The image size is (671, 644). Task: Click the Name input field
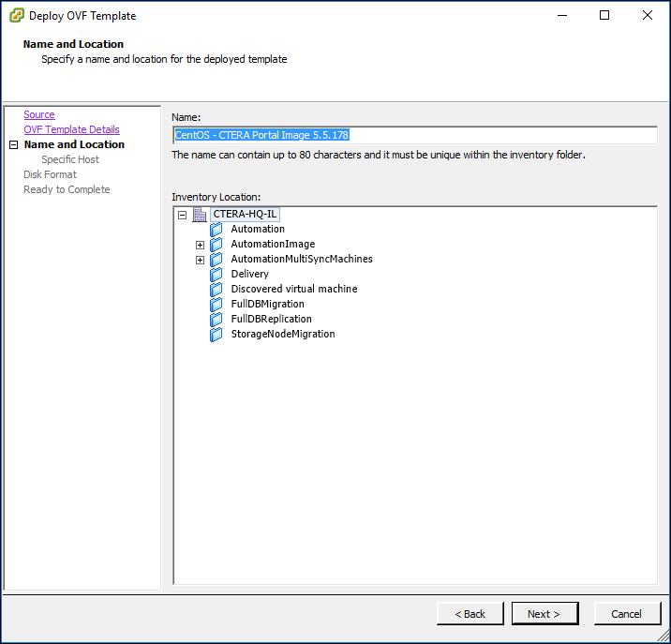[x=415, y=135]
